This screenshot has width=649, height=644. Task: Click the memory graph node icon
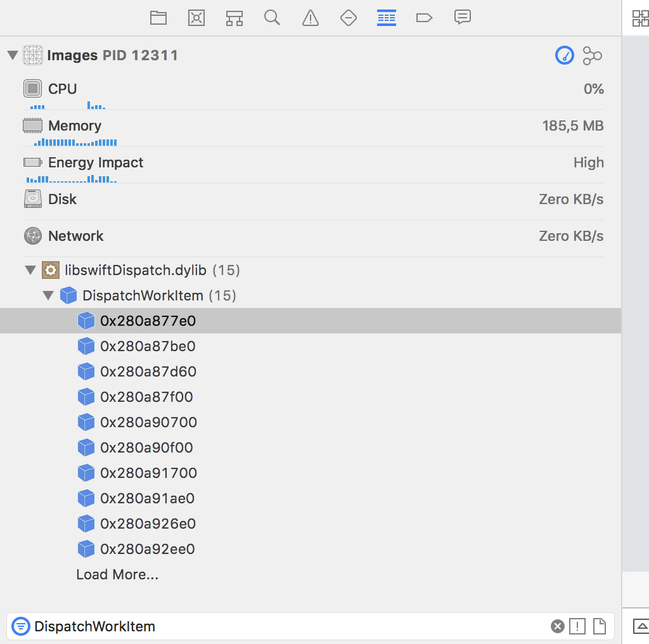coord(592,55)
